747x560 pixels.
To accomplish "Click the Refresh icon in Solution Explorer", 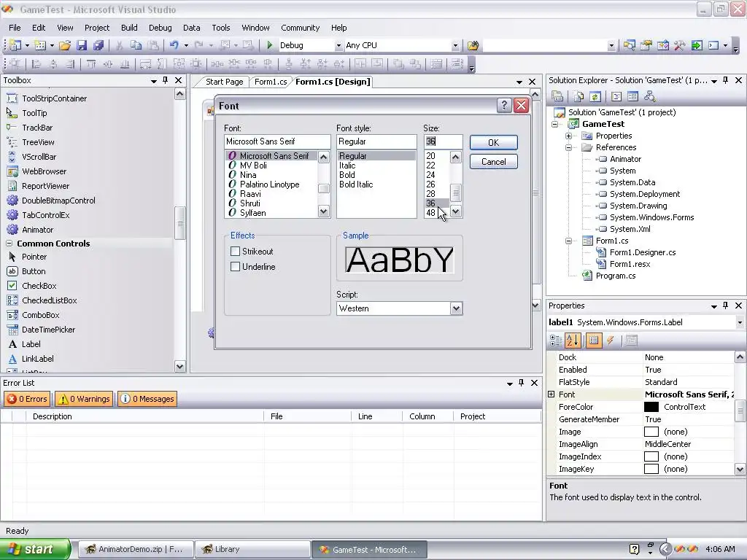I will [x=595, y=97].
